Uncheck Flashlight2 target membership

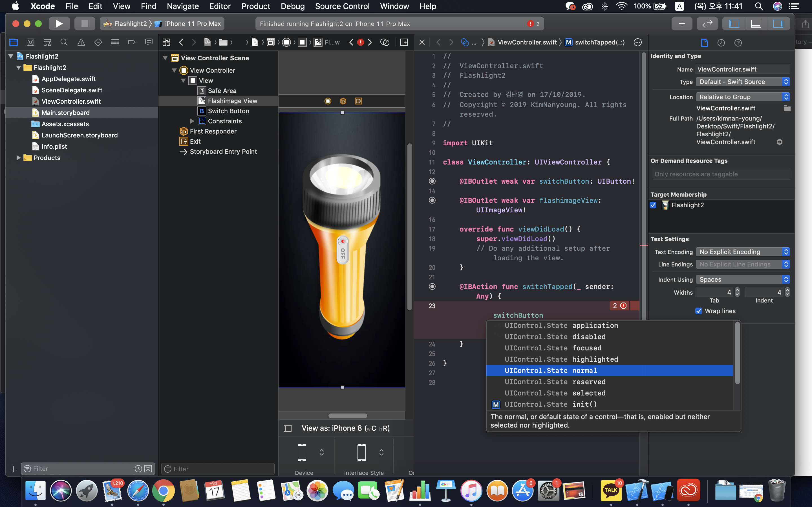coord(653,205)
